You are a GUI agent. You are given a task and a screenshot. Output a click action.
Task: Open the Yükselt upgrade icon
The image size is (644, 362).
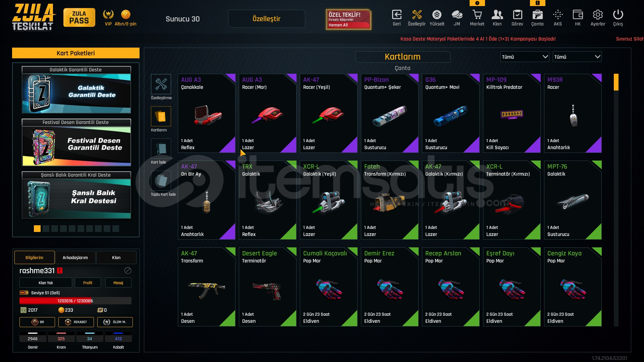pos(437,15)
